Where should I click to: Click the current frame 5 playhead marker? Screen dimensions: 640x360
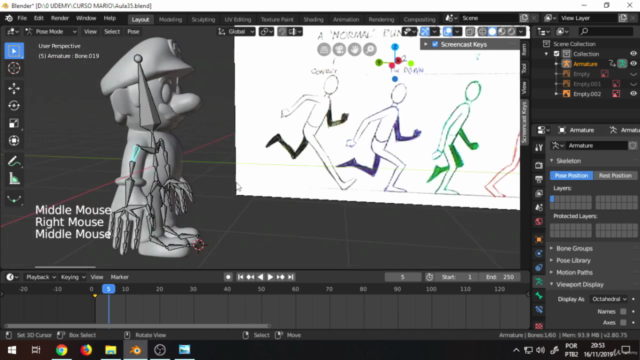(x=108, y=289)
